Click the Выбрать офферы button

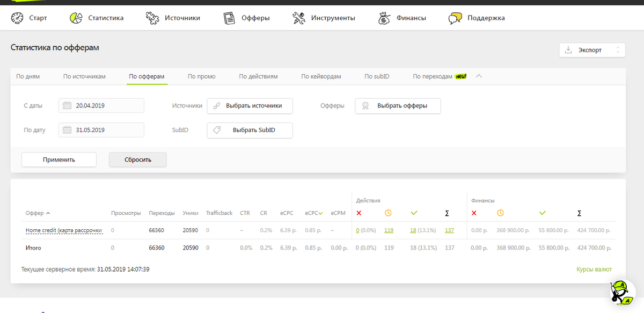pyautogui.click(x=398, y=106)
